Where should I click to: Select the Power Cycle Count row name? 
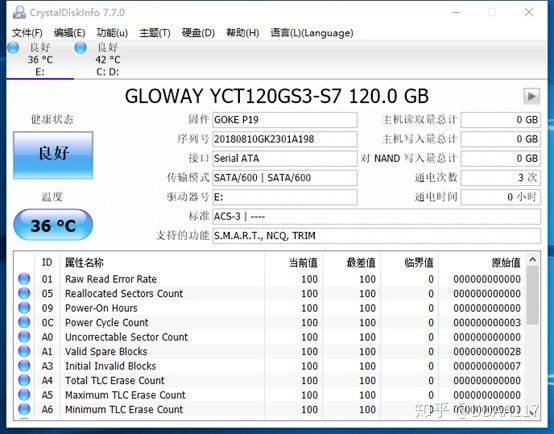point(107,323)
